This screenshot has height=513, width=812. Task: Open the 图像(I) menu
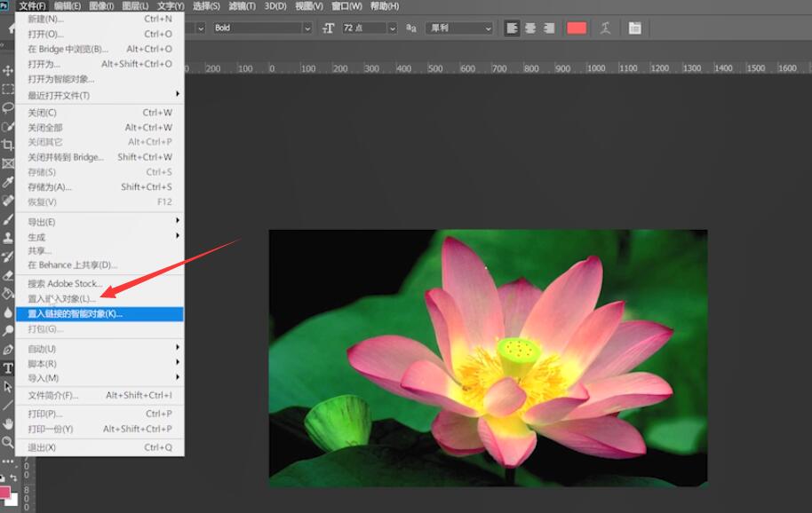click(101, 6)
